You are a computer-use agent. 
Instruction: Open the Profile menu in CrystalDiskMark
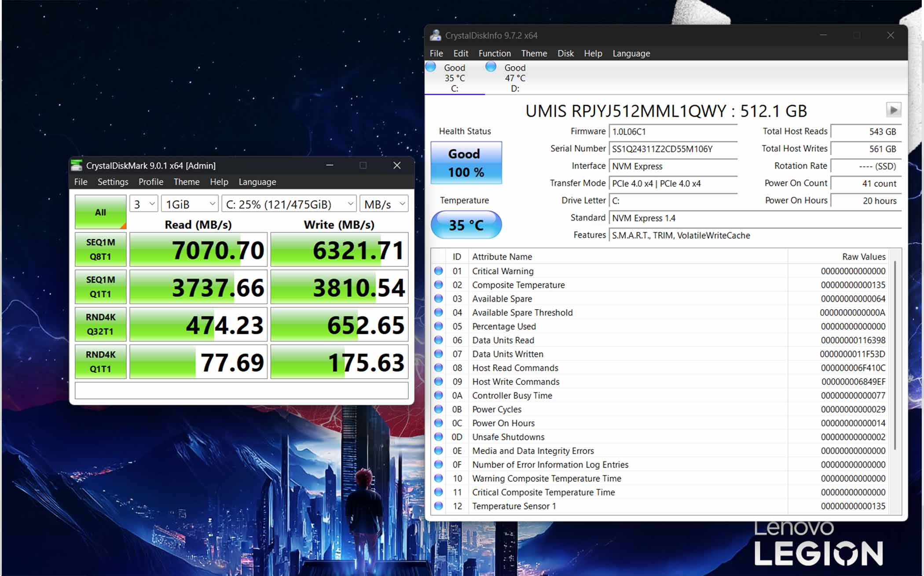tap(150, 182)
